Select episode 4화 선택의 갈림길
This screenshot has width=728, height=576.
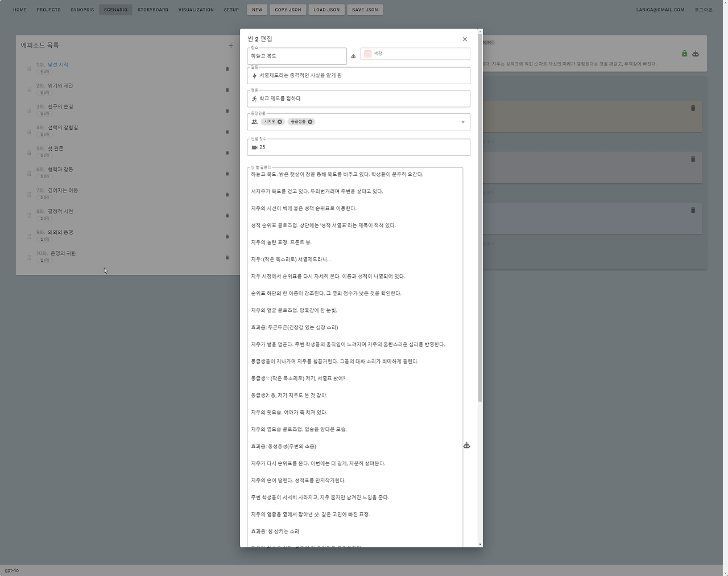tap(57, 127)
